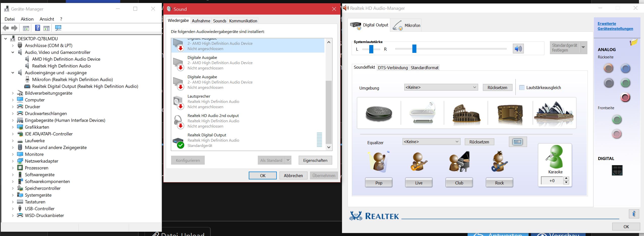Click the green front panel jack
644x236 pixels.
tap(617, 120)
